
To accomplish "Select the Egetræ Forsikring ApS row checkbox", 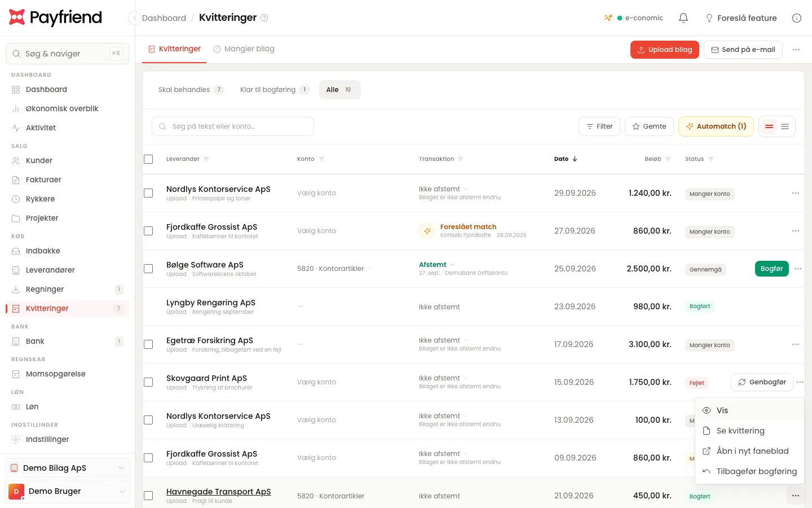I will pos(148,344).
